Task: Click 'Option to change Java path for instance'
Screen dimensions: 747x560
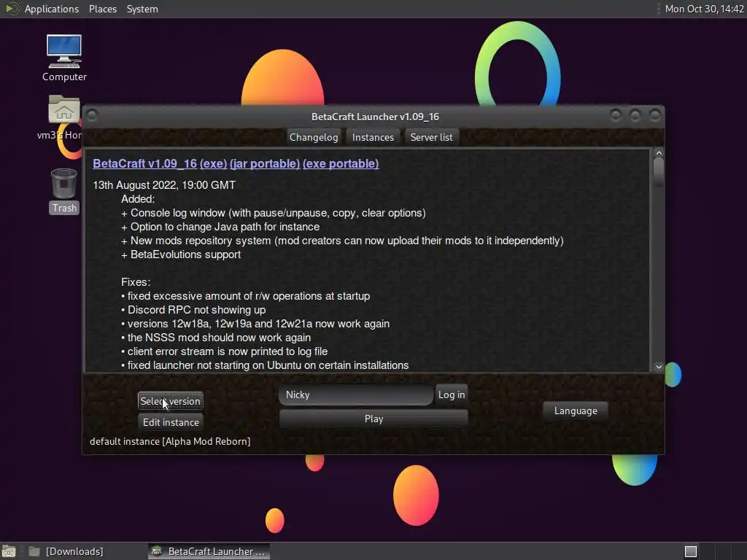Action: tap(220, 227)
